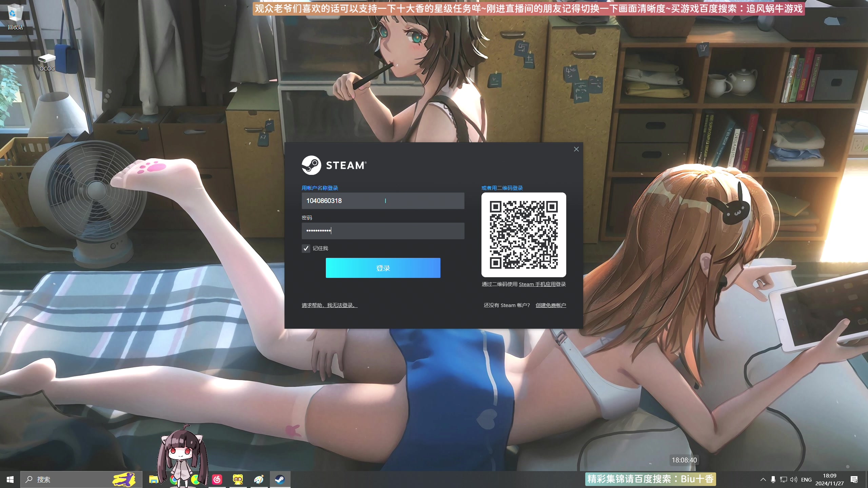
Task: Open the network tray icon
Action: [x=783, y=479]
